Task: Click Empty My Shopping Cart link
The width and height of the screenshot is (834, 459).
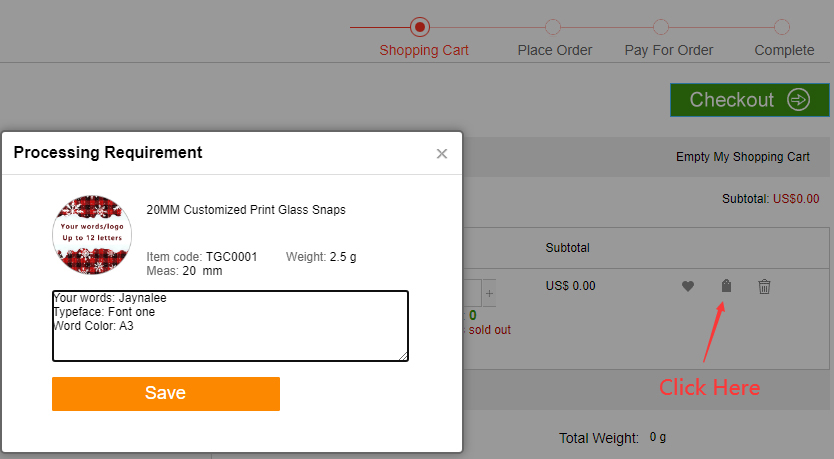Action: [x=742, y=157]
